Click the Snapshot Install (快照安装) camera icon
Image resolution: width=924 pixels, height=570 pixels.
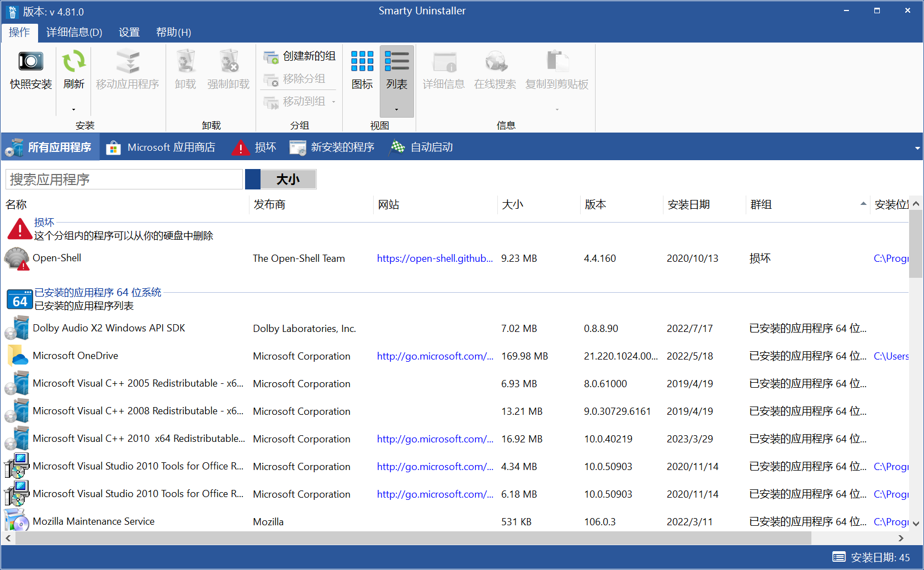[x=31, y=61]
